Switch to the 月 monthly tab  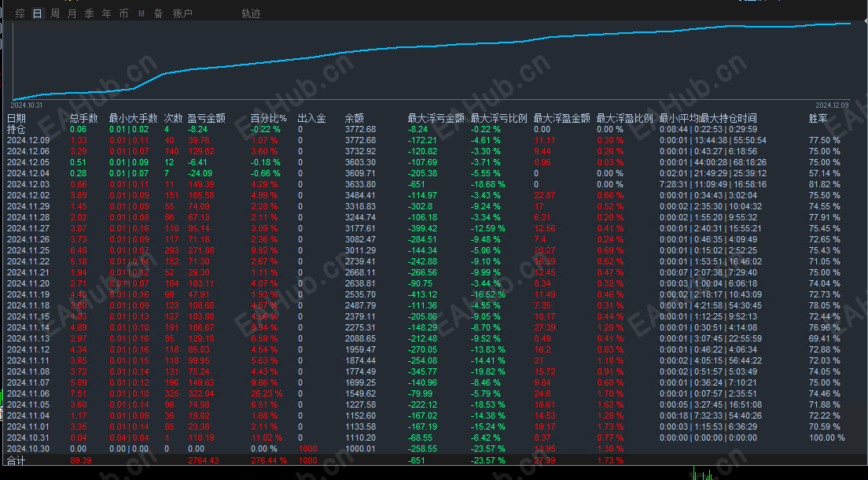tap(72, 13)
